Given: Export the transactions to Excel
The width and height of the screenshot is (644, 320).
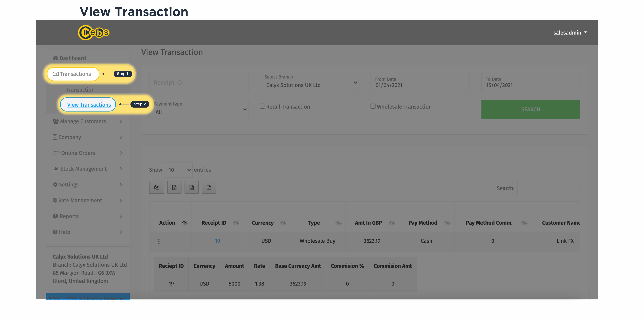Looking at the screenshot, I should (174, 187).
